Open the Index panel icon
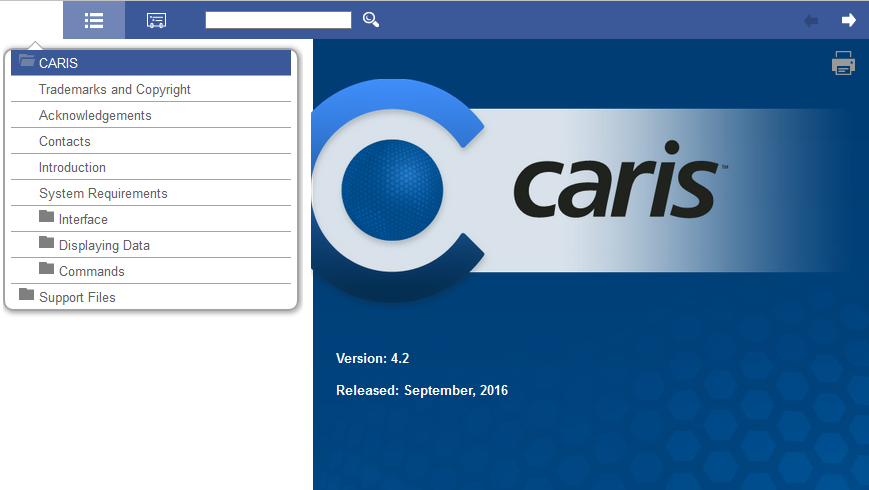This screenshot has height=490, width=869. click(x=156, y=20)
